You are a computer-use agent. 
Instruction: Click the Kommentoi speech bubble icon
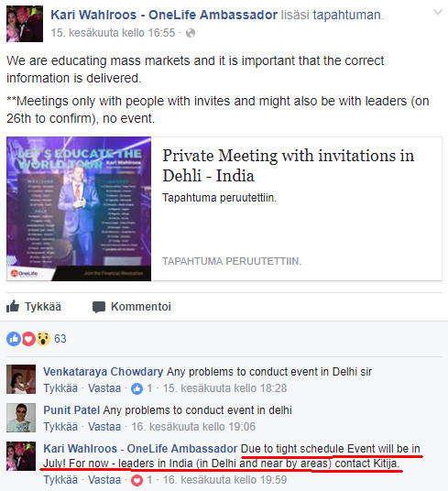coord(99,307)
